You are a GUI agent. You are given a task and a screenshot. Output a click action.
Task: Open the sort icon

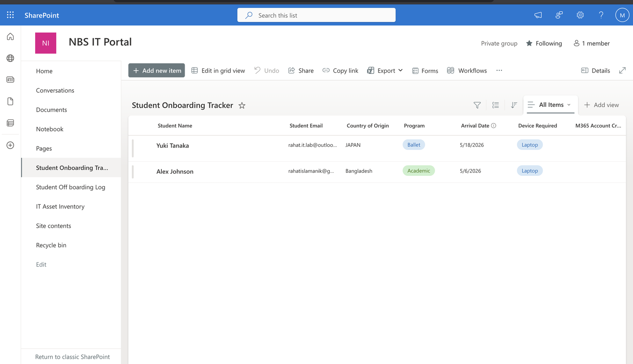(x=514, y=105)
